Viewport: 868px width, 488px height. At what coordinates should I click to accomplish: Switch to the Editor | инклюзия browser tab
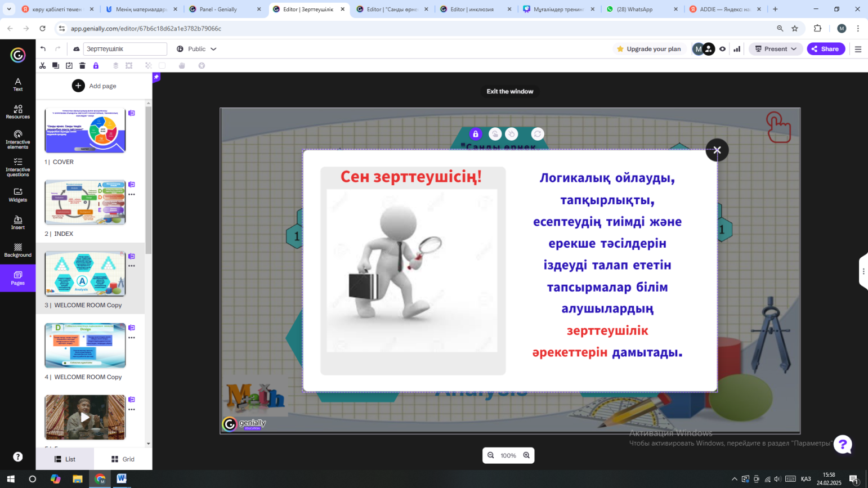tap(476, 9)
